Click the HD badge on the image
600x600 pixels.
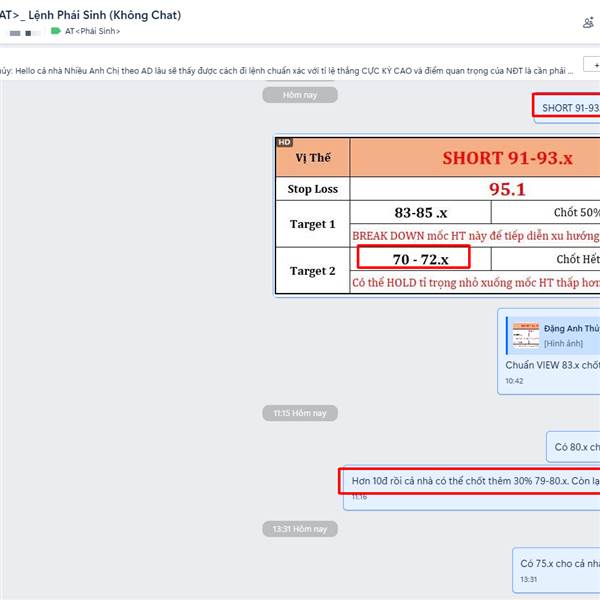click(x=284, y=142)
